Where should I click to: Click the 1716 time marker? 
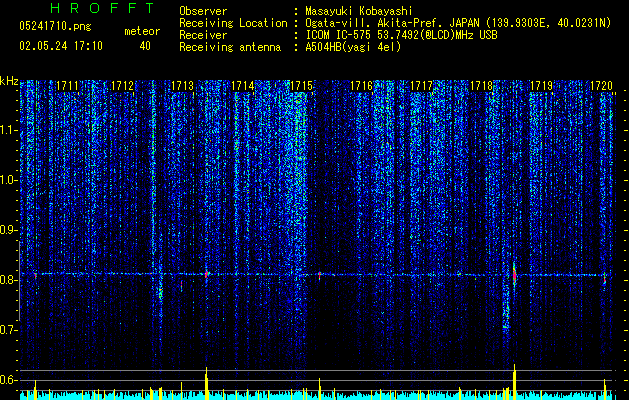click(x=361, y=85)
